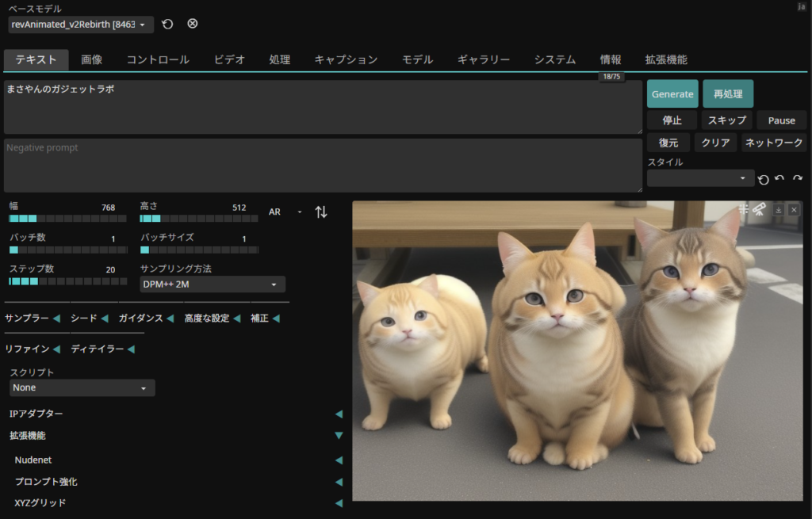Screen dimensions: 812x519
Task: Open the スクリプト dropdown showing None
Action: click(x=82, y=388)
